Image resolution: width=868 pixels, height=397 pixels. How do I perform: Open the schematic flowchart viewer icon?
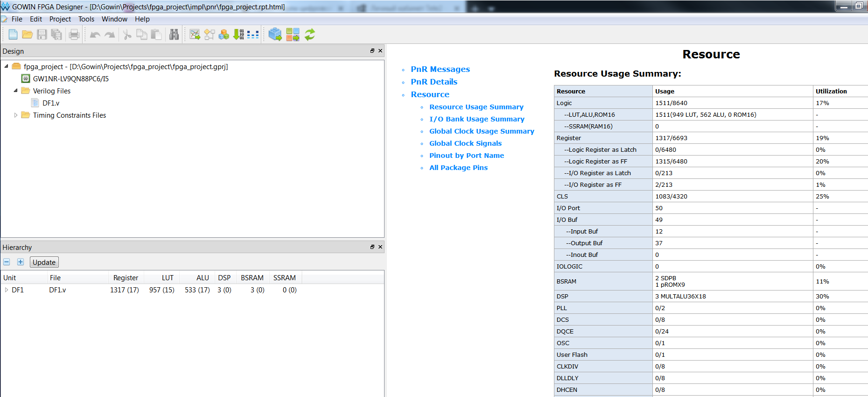210,34
